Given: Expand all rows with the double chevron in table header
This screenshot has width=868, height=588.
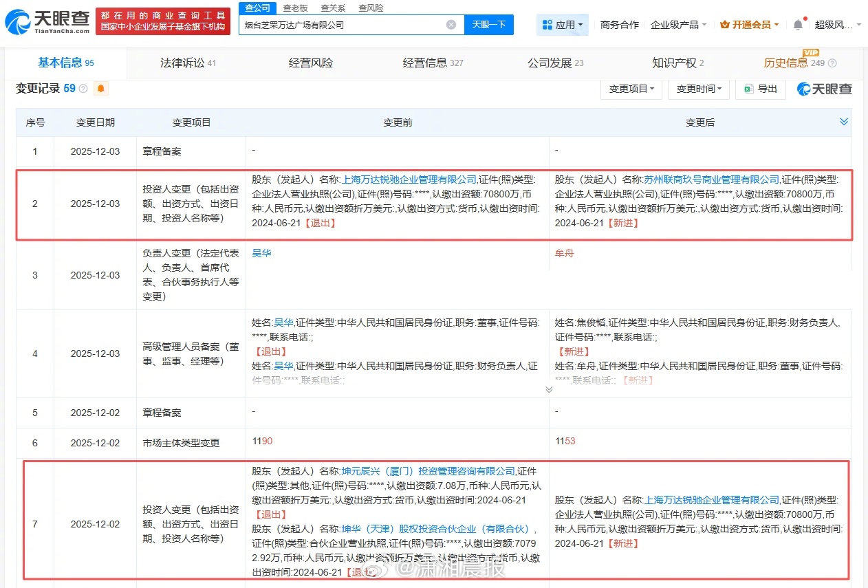Looking at the screenshot, I should [x=844, y=122].
